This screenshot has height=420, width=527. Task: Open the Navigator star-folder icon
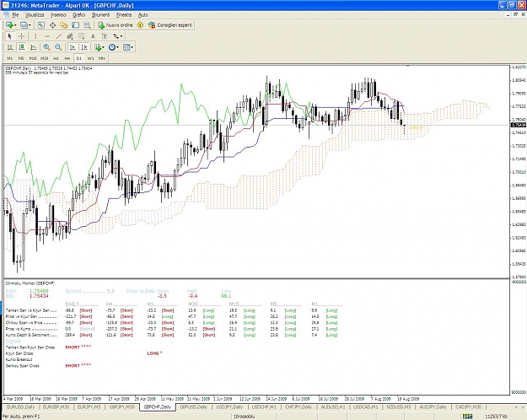point(64,25)
